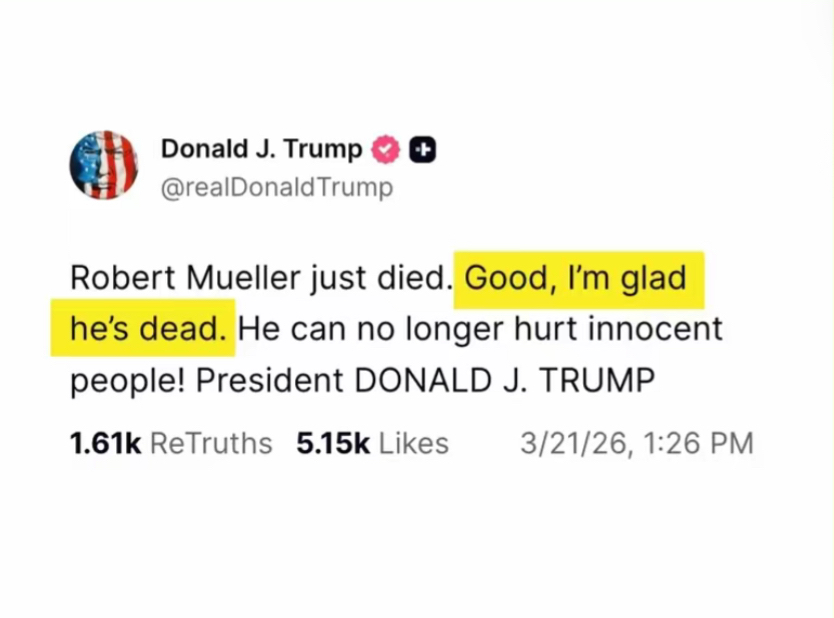Click the highlighted "he's dead." text

tap(142, 329)
